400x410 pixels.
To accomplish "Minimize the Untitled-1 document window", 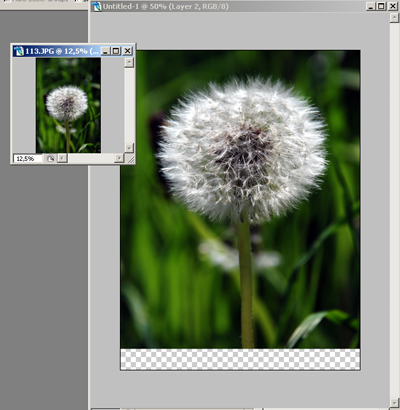I will pos(371,6).
